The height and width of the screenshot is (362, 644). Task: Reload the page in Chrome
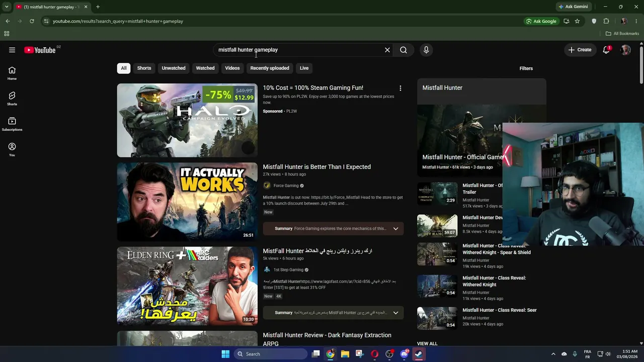(x=32, y=21)
